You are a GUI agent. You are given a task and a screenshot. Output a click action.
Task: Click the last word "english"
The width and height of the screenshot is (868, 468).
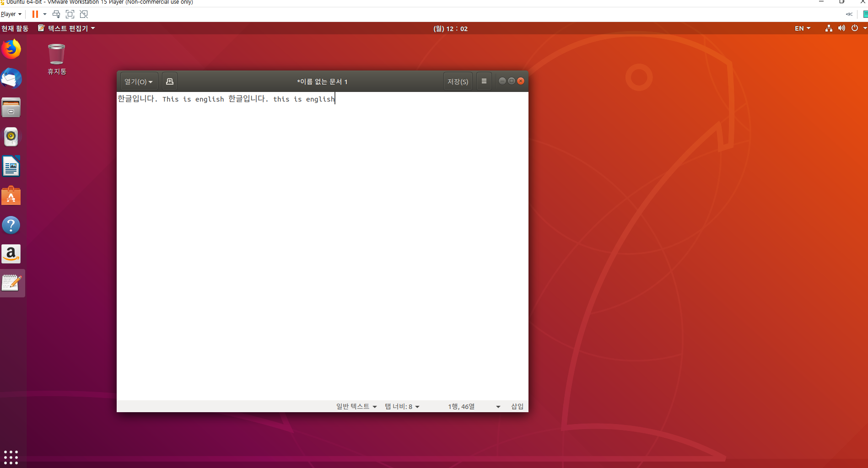(x=320, y=99)
